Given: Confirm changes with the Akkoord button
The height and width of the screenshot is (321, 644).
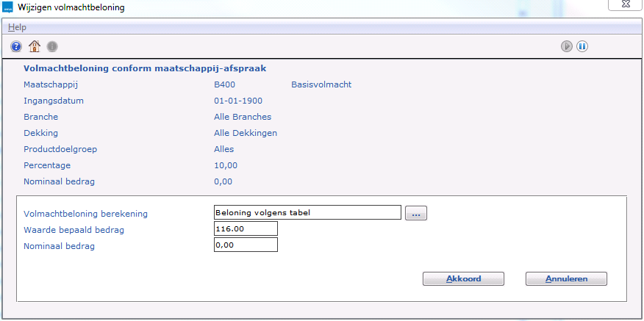Looking at the screenshot, I should [463, 279].
